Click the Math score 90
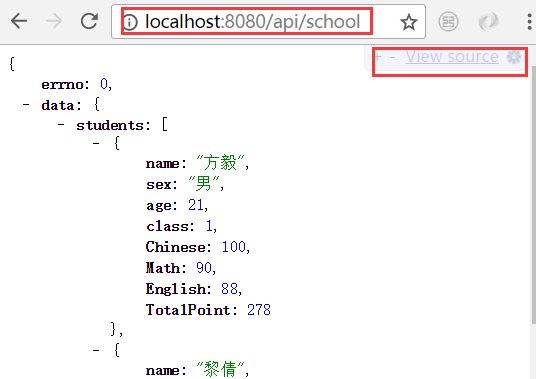Screen dimensions: 536x379 tap(204, 268)
